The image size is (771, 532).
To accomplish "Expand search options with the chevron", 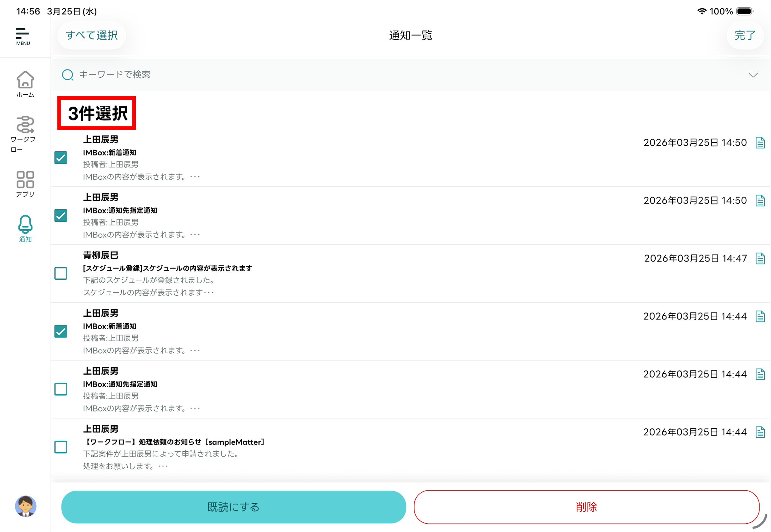I will coord(753,75).
